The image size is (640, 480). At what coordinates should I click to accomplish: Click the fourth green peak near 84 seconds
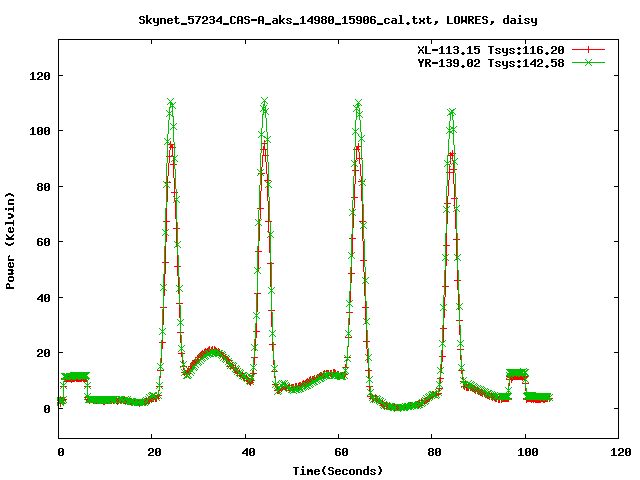(451, 112)
